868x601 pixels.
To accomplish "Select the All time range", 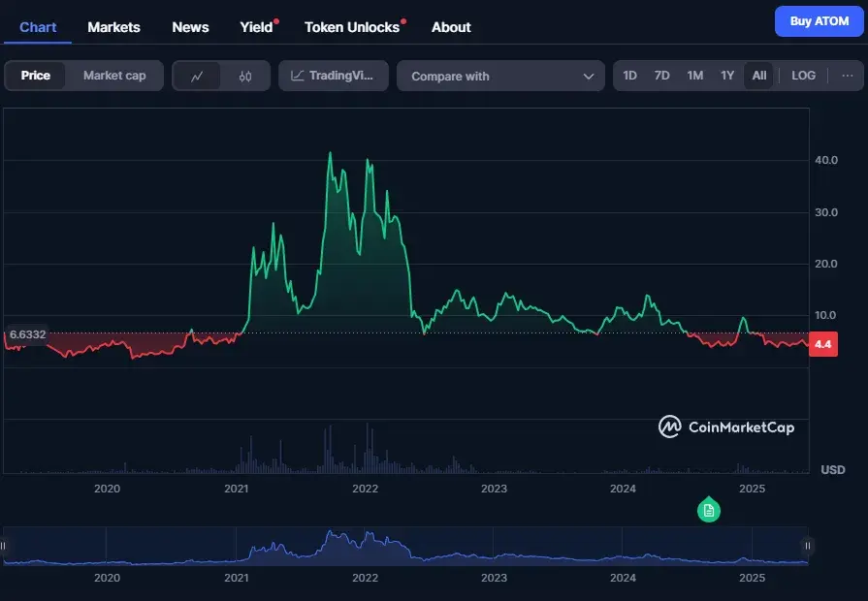I will (759, 76).
